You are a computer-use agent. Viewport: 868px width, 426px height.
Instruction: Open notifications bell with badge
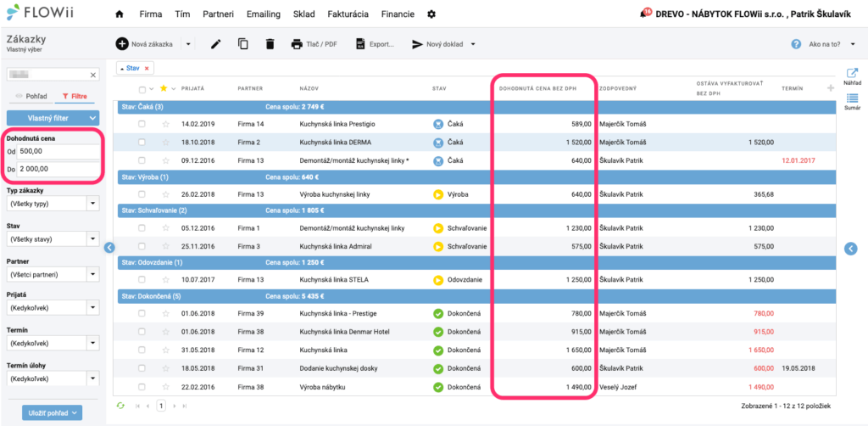(x=644, y=14)
